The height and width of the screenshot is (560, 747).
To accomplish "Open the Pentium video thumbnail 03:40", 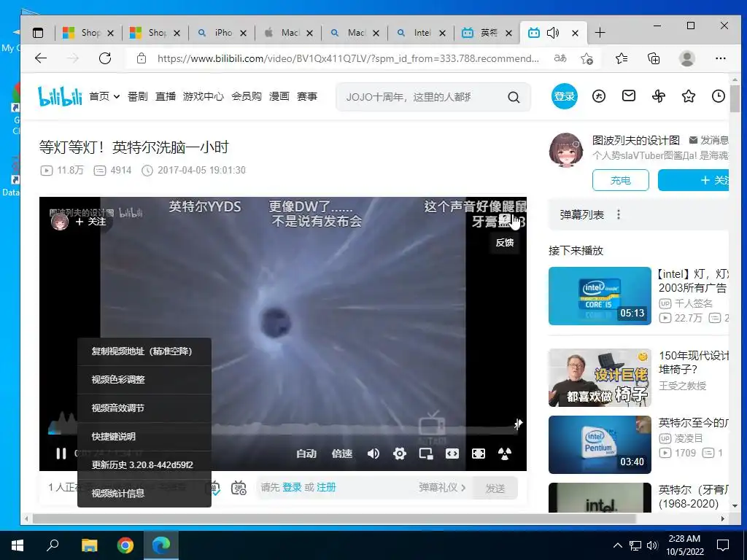I will 600,445.
